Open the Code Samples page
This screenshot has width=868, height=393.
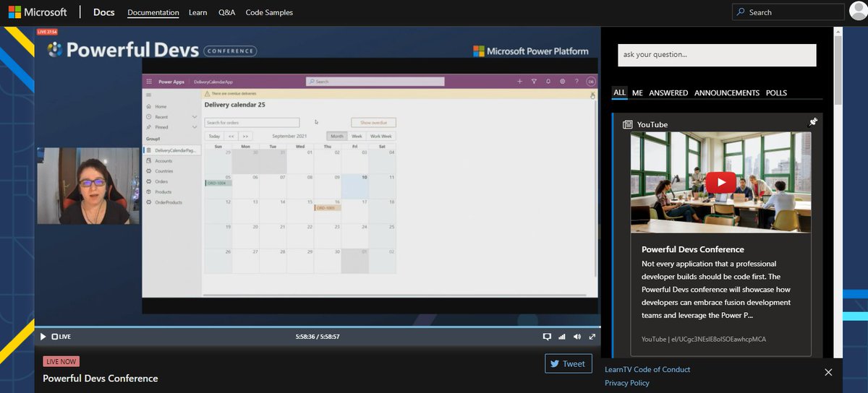(269, 12)
